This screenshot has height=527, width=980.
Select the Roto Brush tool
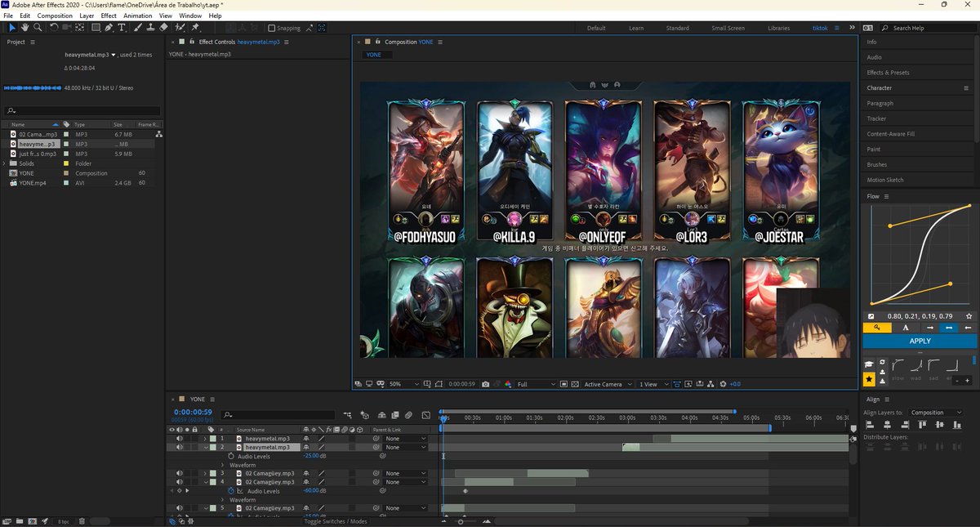(180, 27)
